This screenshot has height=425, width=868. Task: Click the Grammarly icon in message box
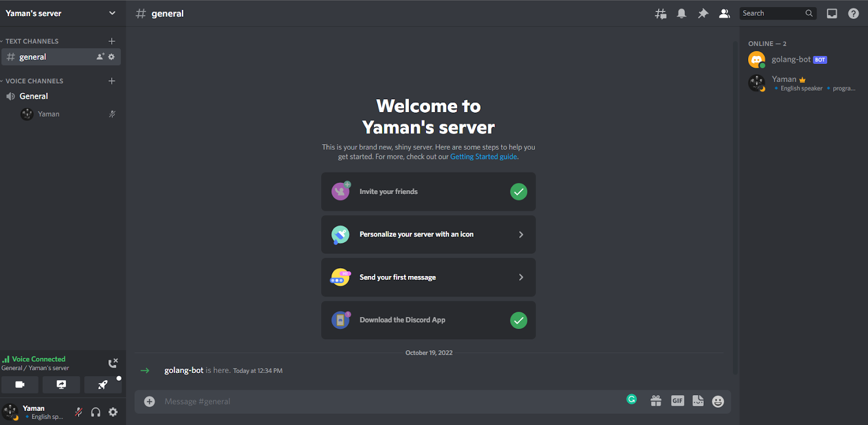[631, 399]
